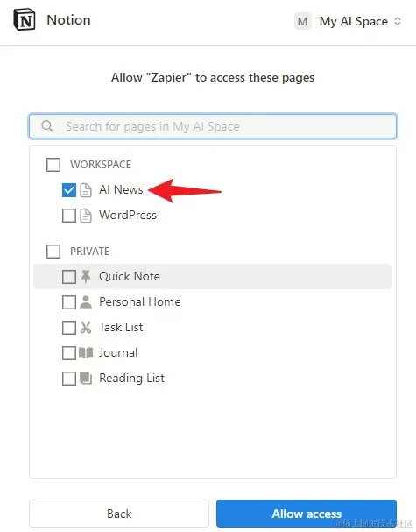This screenshot has height=532, width=416.
Task: Select all pages with WORKSPACE checkbox
Action: 53,165
